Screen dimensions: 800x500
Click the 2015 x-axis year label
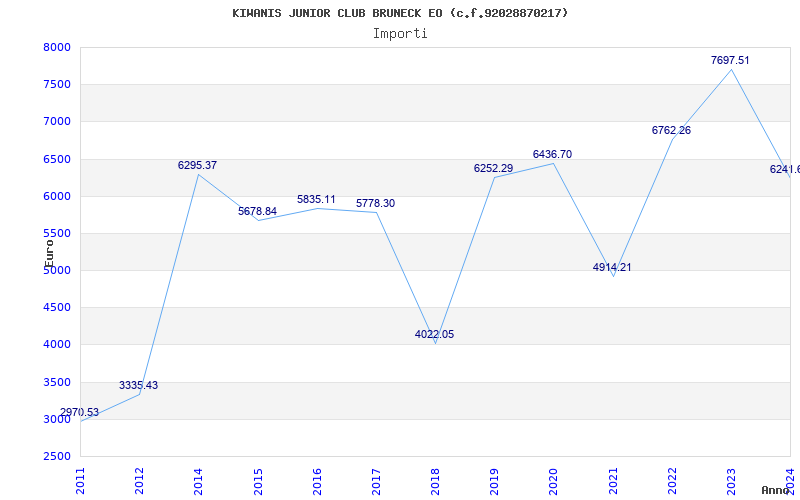point(258,481)
